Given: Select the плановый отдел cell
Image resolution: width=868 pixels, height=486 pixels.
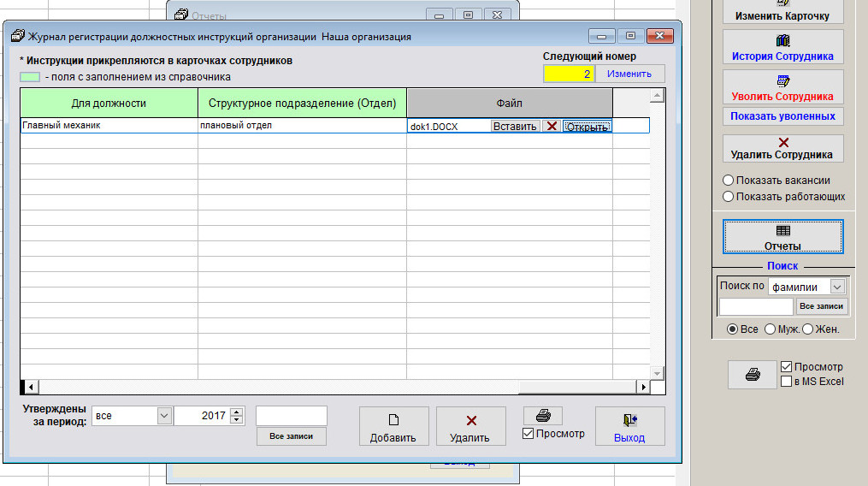Looking at the screenshot, I should point(302,125).
